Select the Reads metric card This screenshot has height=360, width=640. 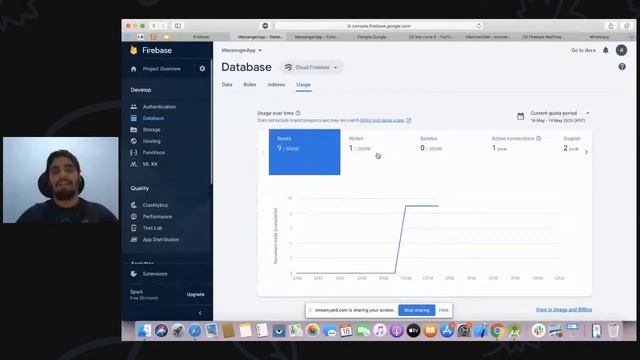point(304,152)
